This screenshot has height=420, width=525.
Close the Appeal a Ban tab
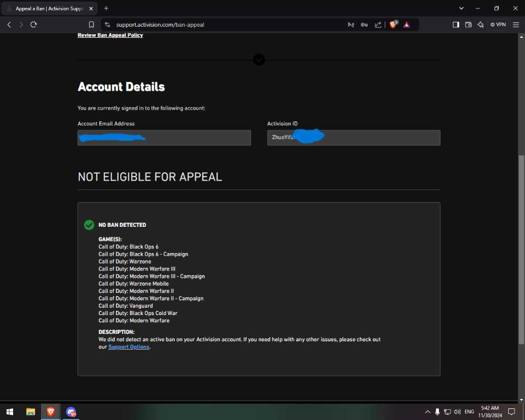coord(91,9)
